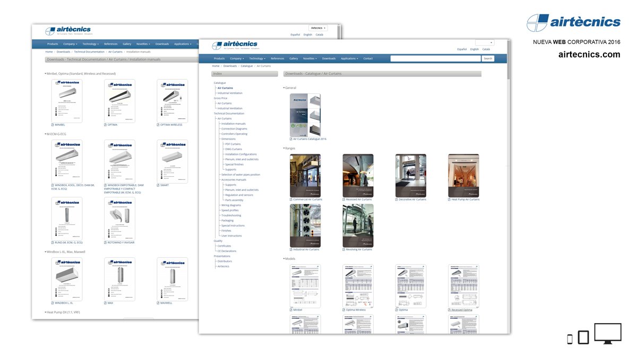Open Technical Documentation breadcrumb in back window

pyautogui.click(x=89, y=52)
